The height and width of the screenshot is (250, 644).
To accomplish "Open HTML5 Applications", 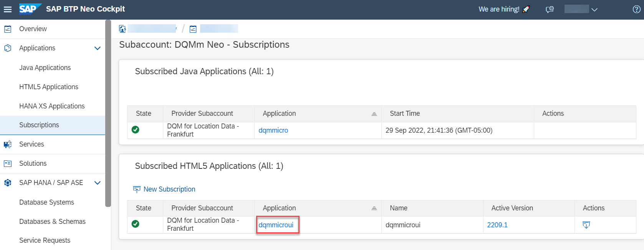I will (x=49, y=87).
